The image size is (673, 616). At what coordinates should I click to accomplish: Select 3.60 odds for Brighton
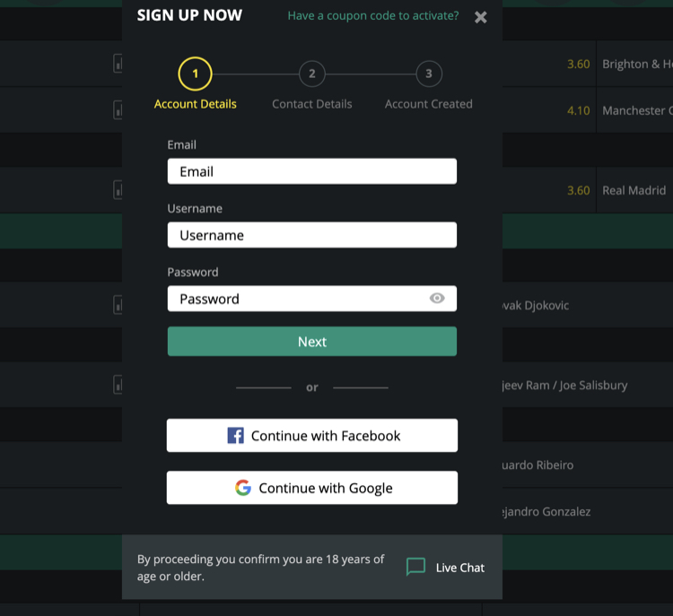[x=579, y=65]
